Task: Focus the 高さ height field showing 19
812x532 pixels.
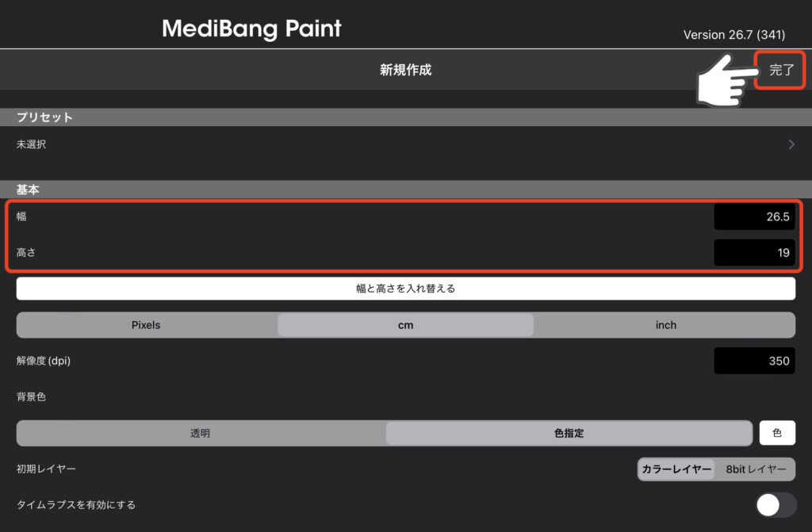Action: click(754, 253)
